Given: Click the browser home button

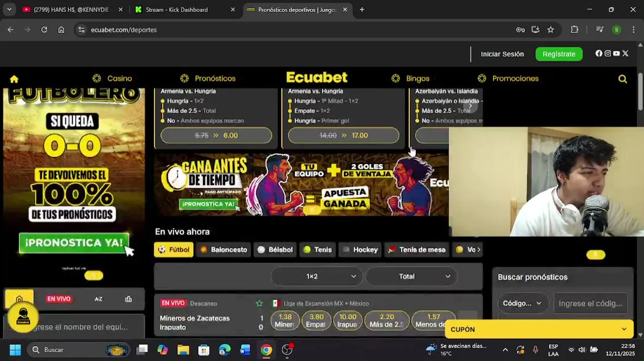Looking at the screenshot, I should coord(61,30).
